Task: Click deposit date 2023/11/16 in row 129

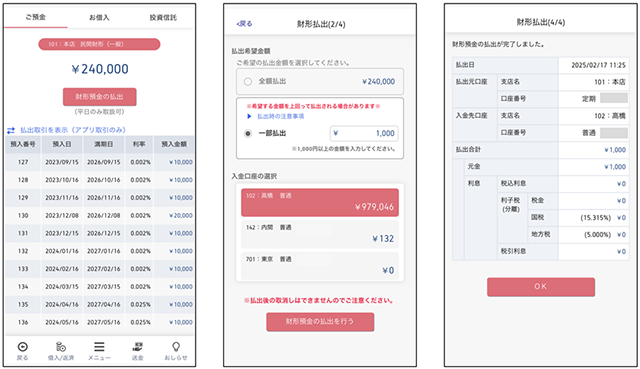Action: 62,198
